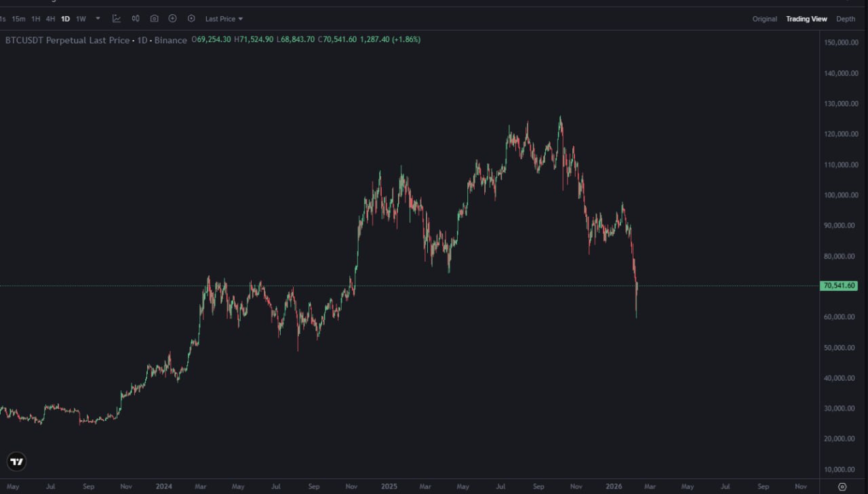The height and width of the screenshot is (494, 868).
Task: Click the circled plus icon to add alert
Action: tap(172, 18)
